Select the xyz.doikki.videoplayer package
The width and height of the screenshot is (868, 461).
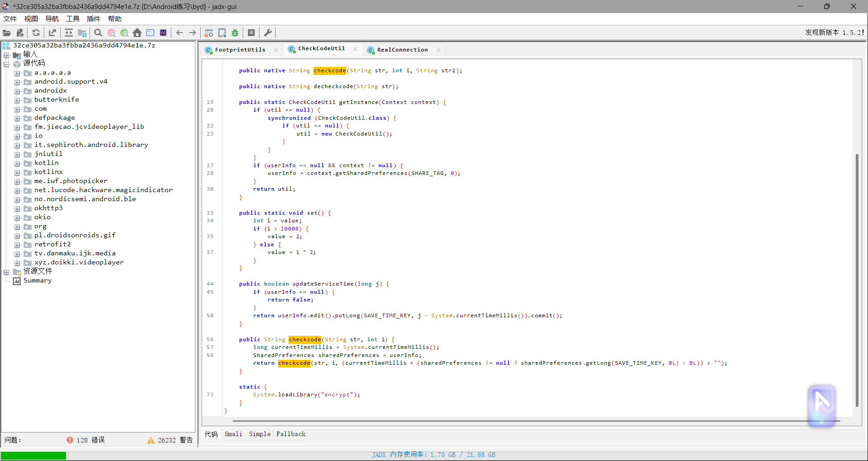[x=79, y=262]
